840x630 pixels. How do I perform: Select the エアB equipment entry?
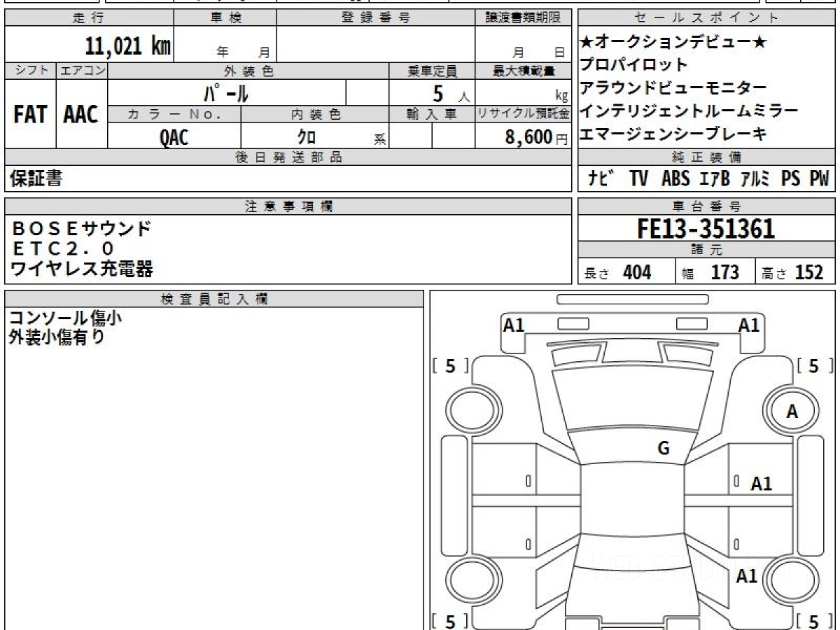click(715, 178)
